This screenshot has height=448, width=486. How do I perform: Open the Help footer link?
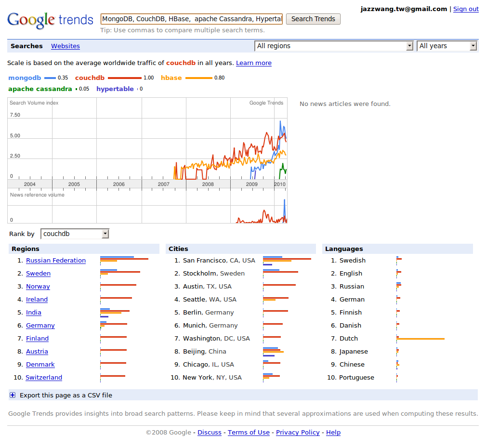click(x=333, y=433)
